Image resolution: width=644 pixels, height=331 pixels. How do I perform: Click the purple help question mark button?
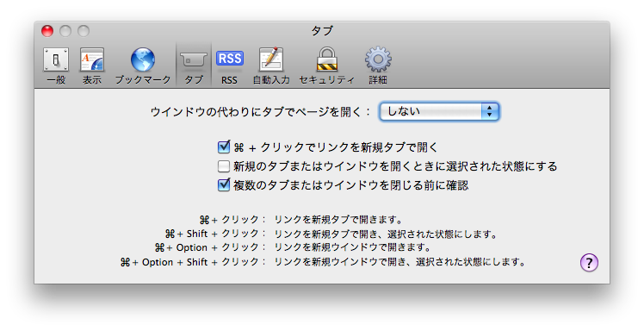point(589,262)
